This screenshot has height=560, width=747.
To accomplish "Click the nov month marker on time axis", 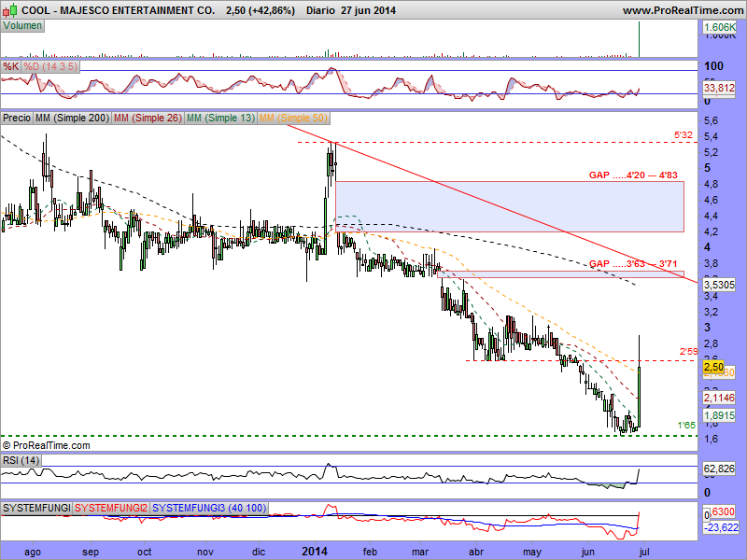I will click(205, 552).
